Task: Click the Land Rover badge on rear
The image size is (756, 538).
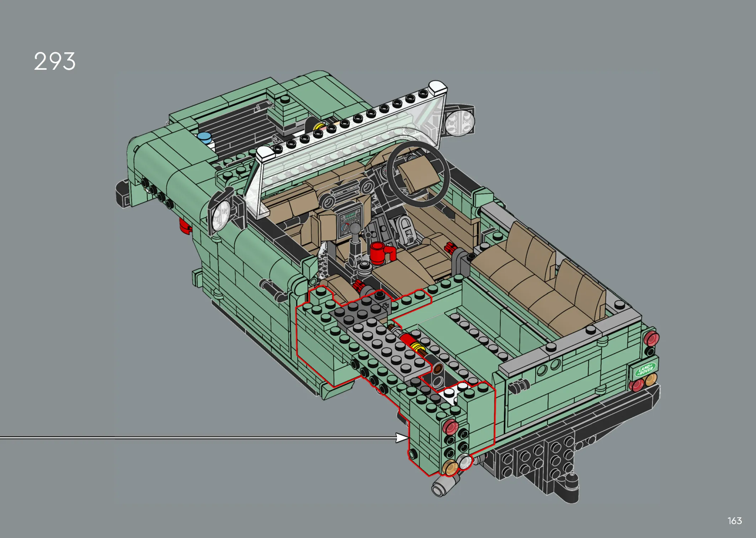Action: pos(645,370)
